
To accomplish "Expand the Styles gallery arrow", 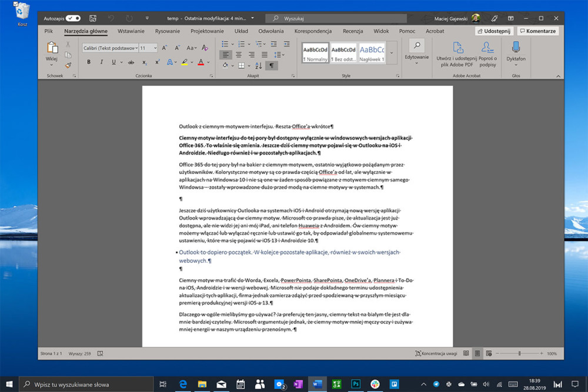I will [x=392, y=52].
